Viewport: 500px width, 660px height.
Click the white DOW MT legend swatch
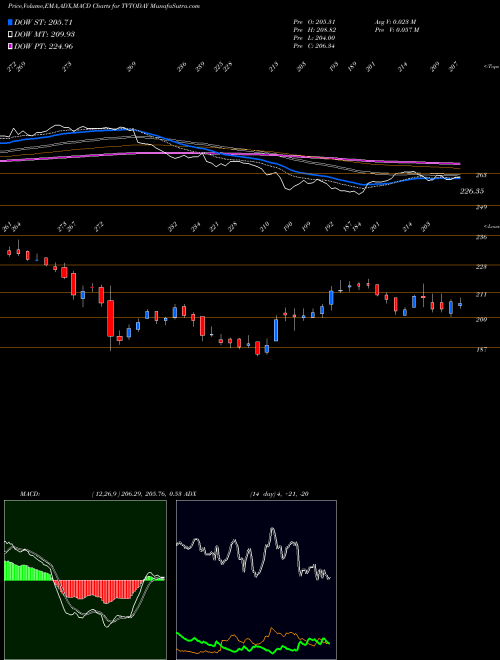point(10,34)
